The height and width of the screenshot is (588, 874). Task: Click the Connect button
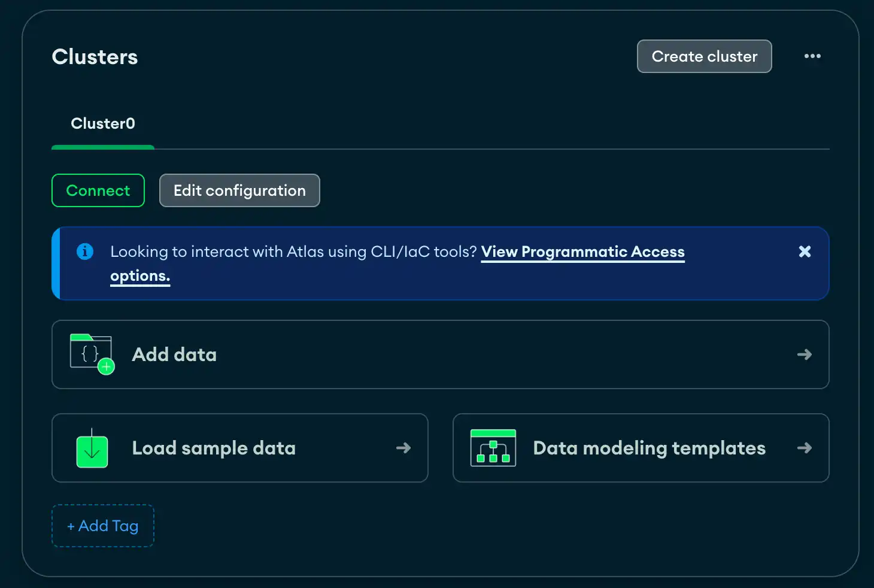point(98,190)
